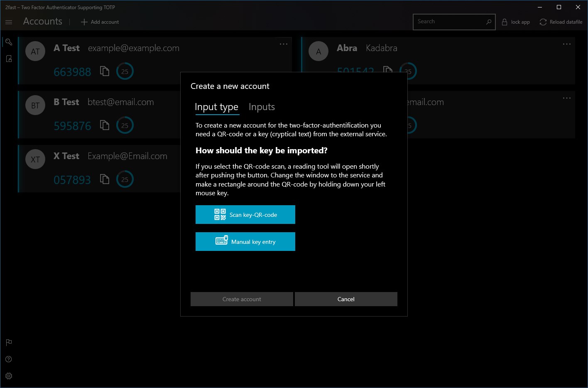
Task: Select the key accounts sidebar icon
Action: [x=9, y=42]
